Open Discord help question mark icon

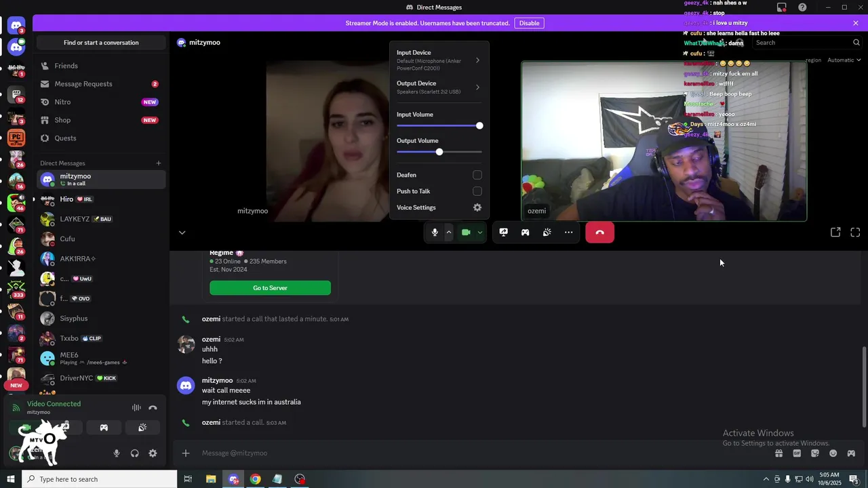point(802,7)
